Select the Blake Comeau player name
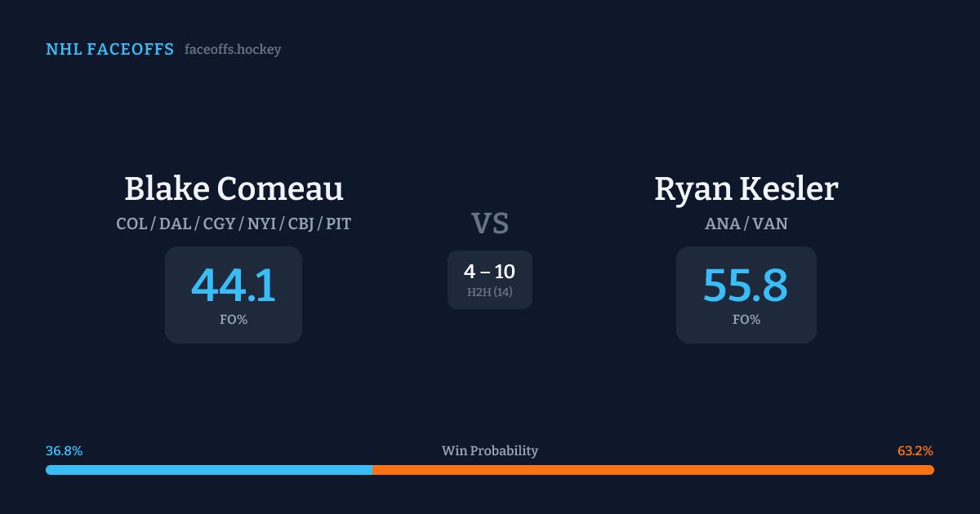 (x=234, y=188)
